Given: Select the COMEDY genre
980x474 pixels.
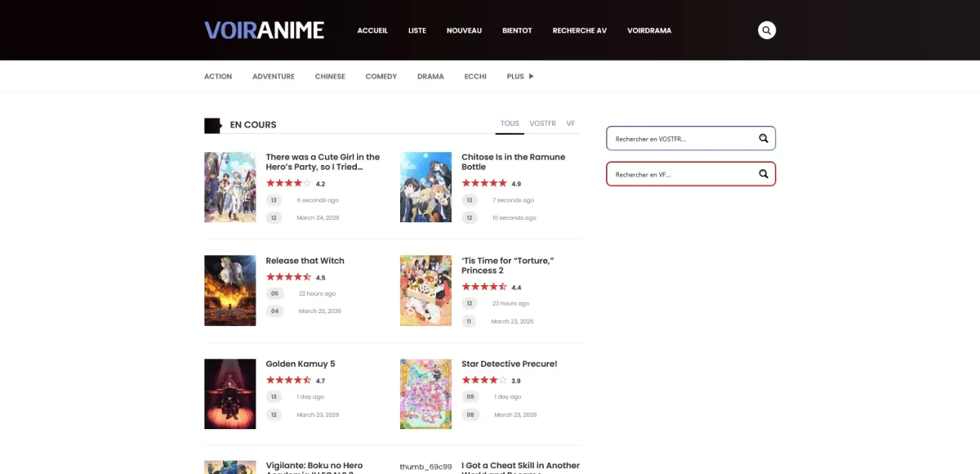Looking at the screenshot, I should coord(381,76).
